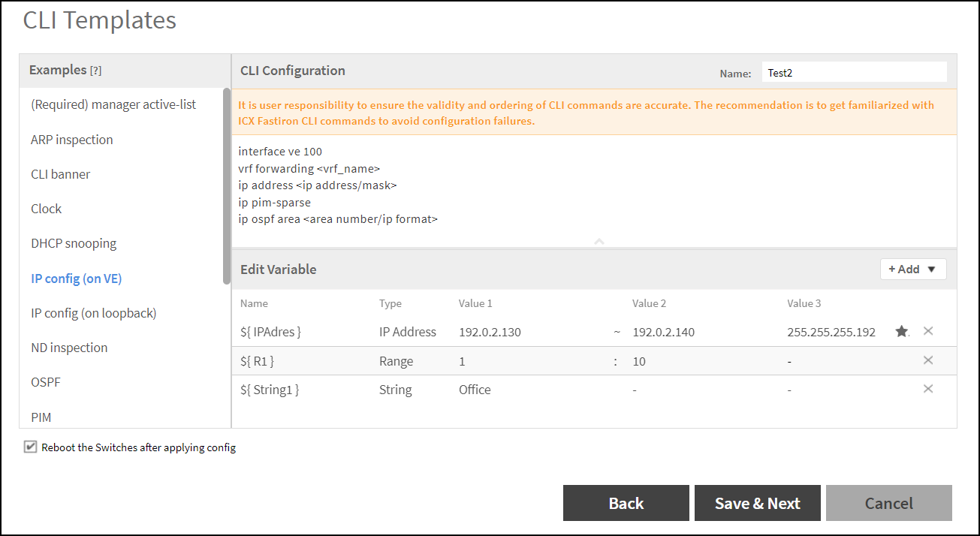Click the ${ R1 } variable name
Viewport: 980px width, 536px height.
pyautogui.click(x=258, y=361)
